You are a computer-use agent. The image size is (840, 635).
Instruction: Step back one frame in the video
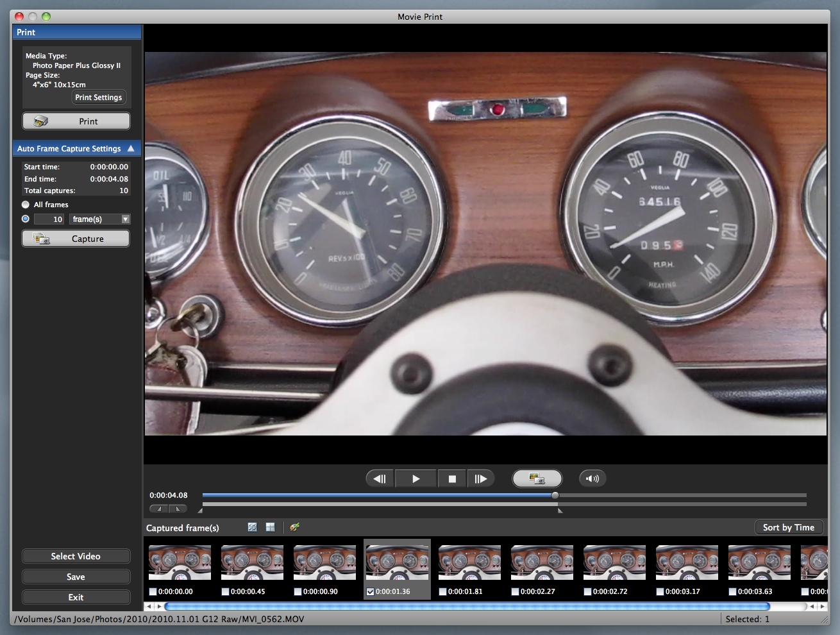(x=380, y=478)
